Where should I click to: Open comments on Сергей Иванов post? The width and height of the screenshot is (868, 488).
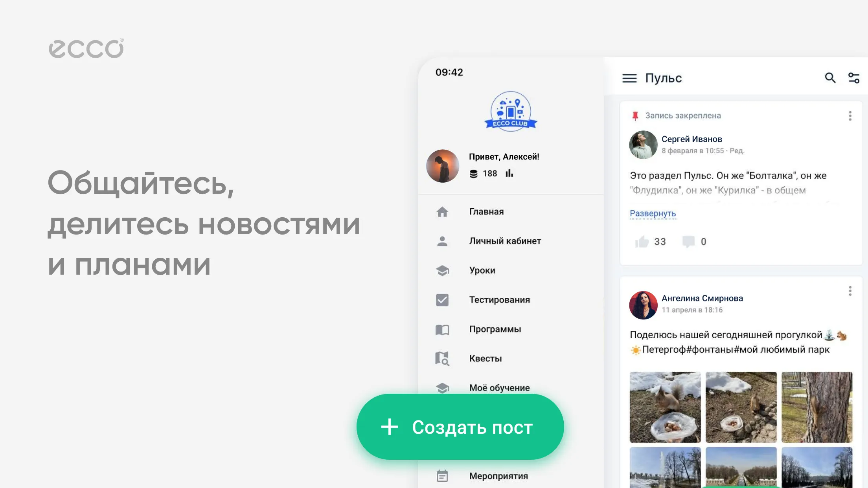coord(688,242)
